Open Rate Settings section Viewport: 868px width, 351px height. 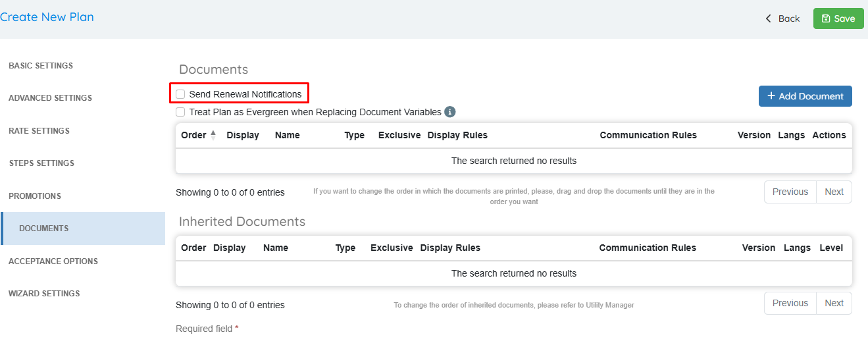(39, 131)
